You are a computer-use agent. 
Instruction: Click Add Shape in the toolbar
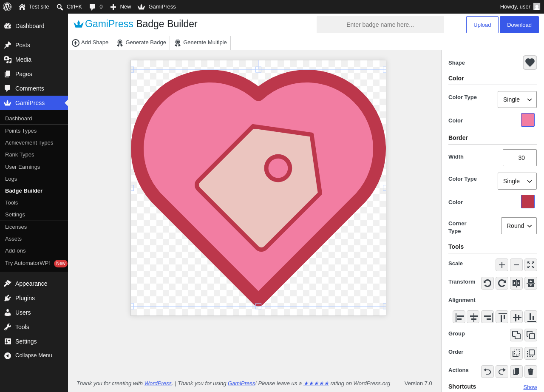pyautogui.click(x=90, y=43)
